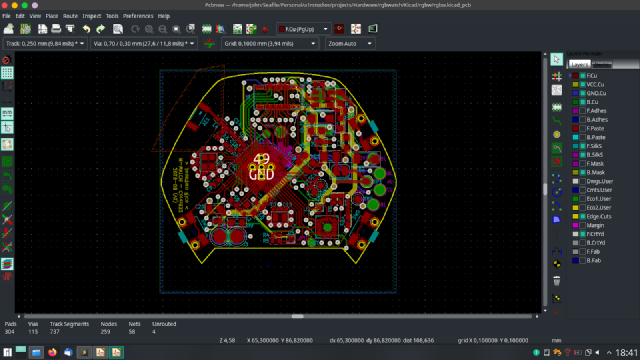Open the Tools menu
Image resolution: width=640 pixels, height=360 pixels.
point(112,16)
